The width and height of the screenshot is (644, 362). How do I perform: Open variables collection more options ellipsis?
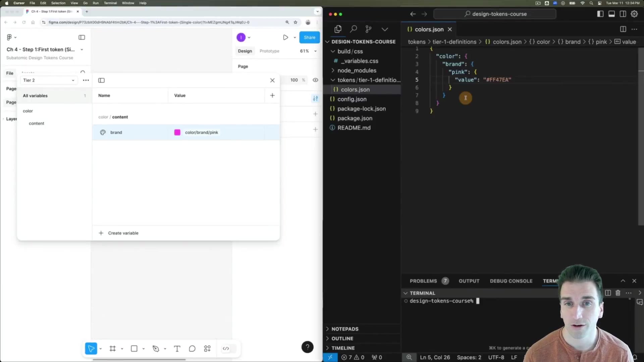coord(86,80)
